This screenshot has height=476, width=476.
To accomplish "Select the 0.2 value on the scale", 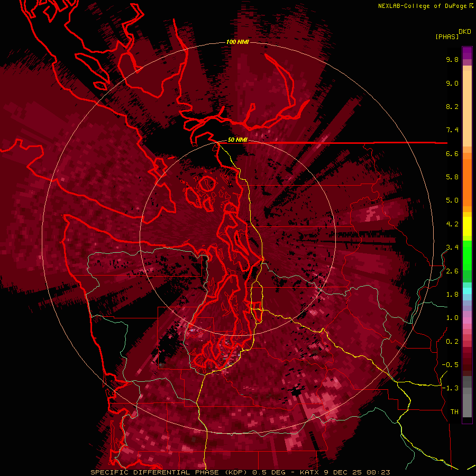I will click(x=452, y=342).
